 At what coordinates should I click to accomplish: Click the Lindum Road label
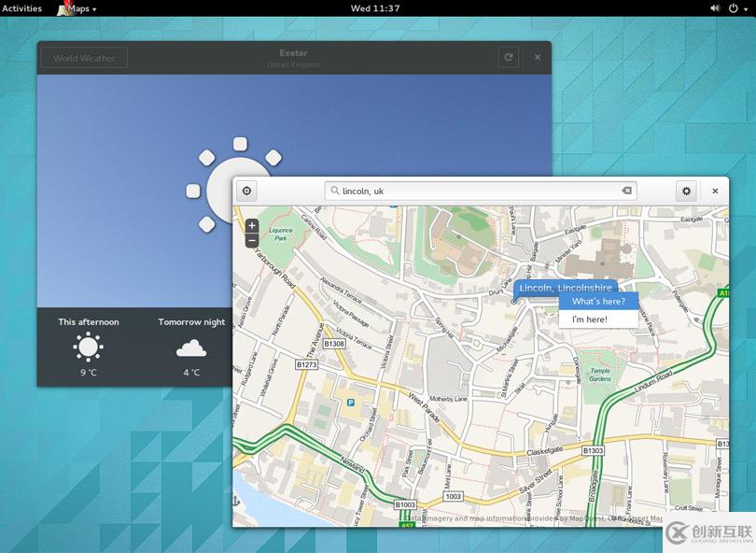652,380
